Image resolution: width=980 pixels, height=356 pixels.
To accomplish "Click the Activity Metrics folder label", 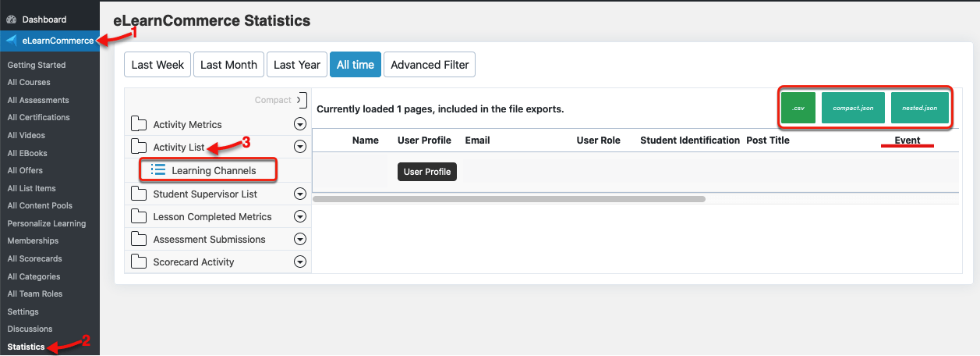I will [x=187, y=124].
